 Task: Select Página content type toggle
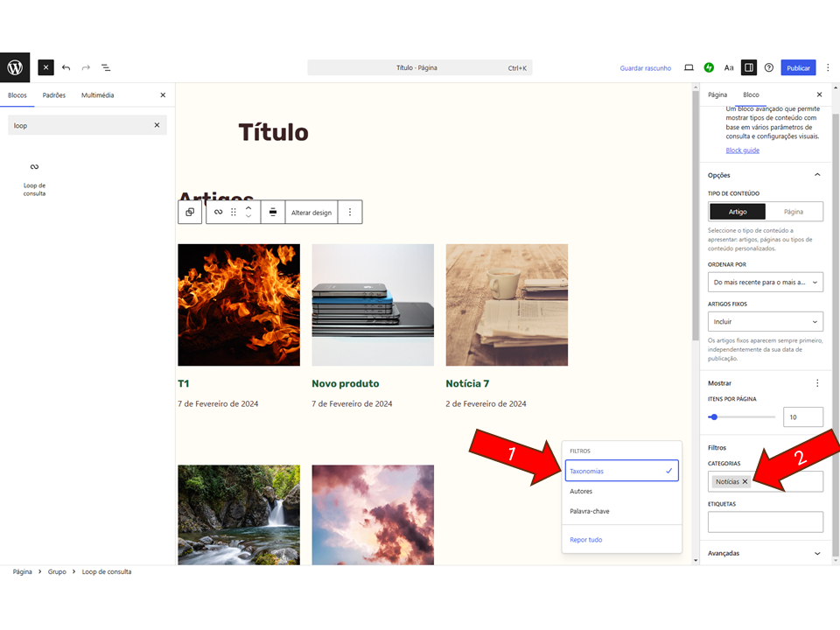794,212
